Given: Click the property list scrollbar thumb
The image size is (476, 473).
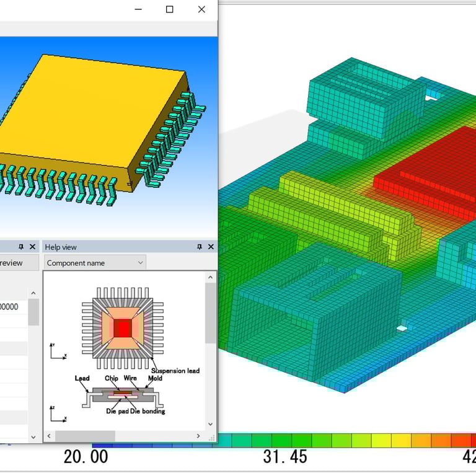Looking at the screenshot, I should [x=33, y=312].
